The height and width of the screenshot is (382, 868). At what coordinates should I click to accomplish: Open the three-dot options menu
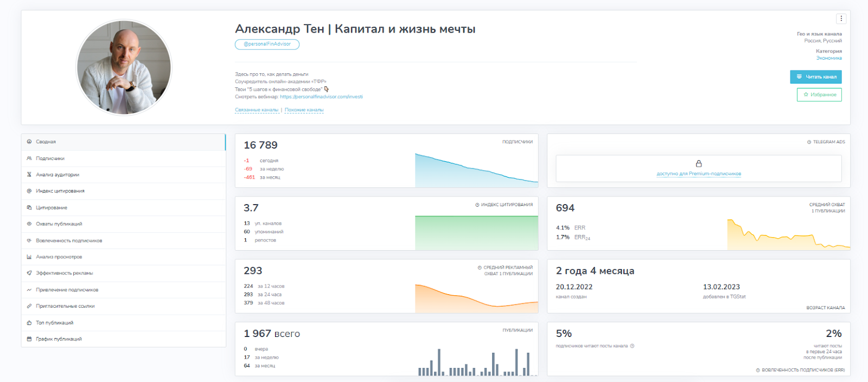841,18
